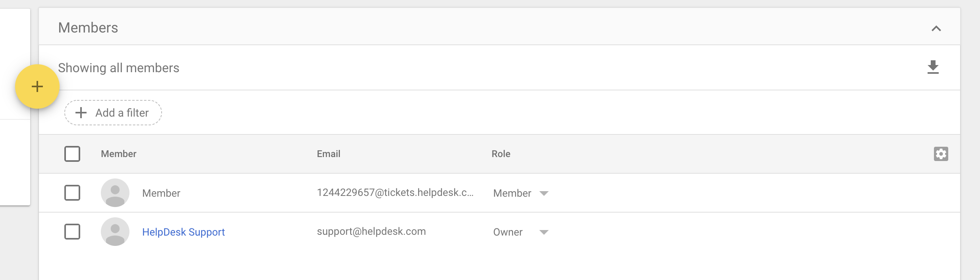Click the Member column header
The width and height of the screenshot is (980, 280).
[x=118, y=154]
